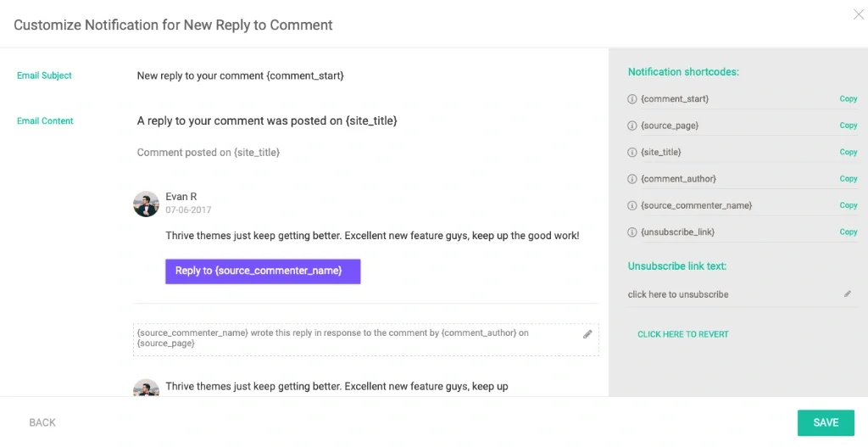Edit the Email Subject field
Viewport: 868px width, 447px height.
click(x=240, y=75)
